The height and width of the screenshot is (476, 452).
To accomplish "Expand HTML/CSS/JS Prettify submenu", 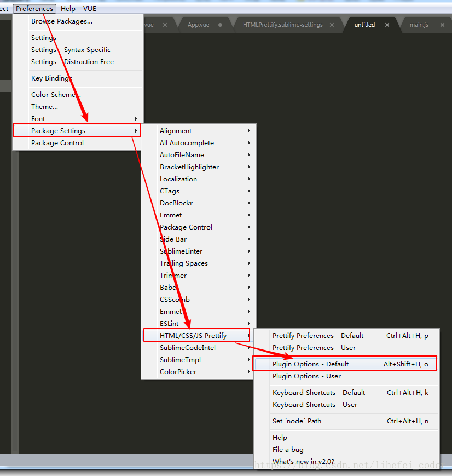I will (x=196, y=335).
